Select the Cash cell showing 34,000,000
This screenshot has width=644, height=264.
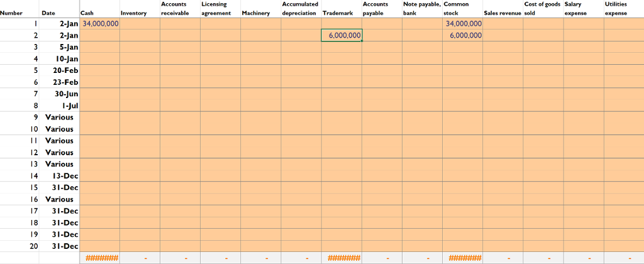[x=100, y=24]
